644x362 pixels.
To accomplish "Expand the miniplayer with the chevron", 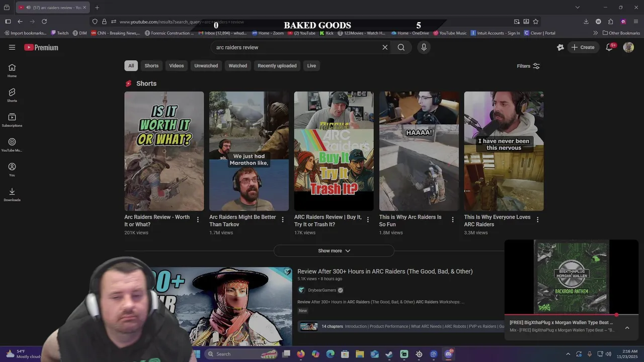I will 627,328.
